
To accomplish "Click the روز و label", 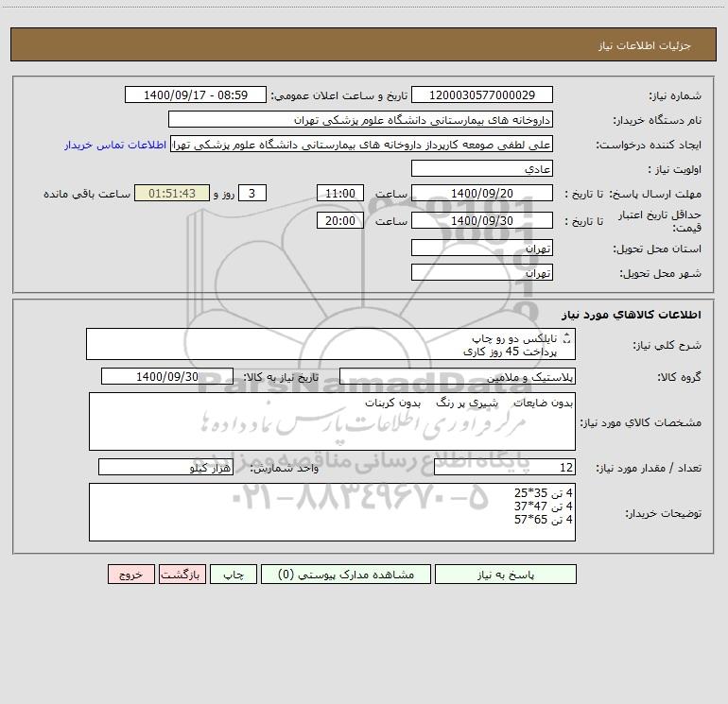I will point(224,194).
